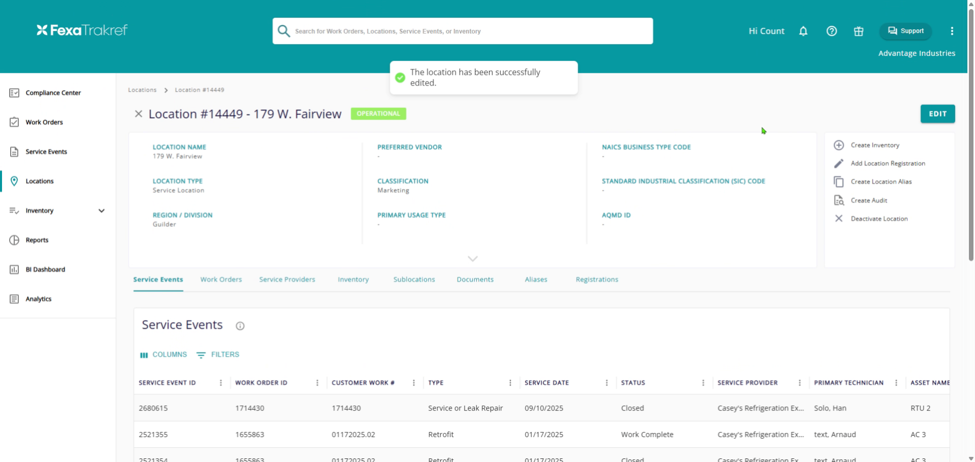975x462 pixels.
Task: Click the Support button
Action: pyautogui.click(x=905, y=31)
